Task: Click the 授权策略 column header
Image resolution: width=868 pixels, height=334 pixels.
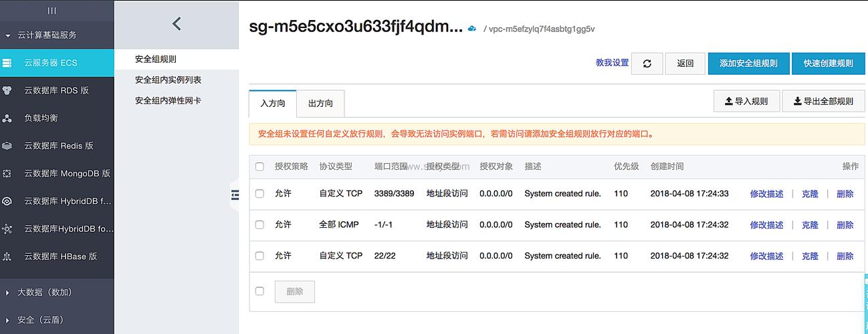Action: tap(291, 166)
